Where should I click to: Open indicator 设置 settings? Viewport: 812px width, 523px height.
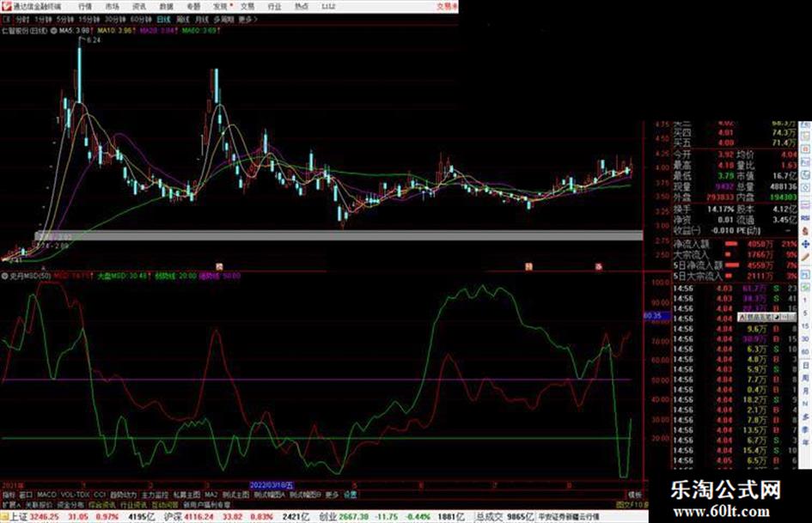tap(350, 495)
